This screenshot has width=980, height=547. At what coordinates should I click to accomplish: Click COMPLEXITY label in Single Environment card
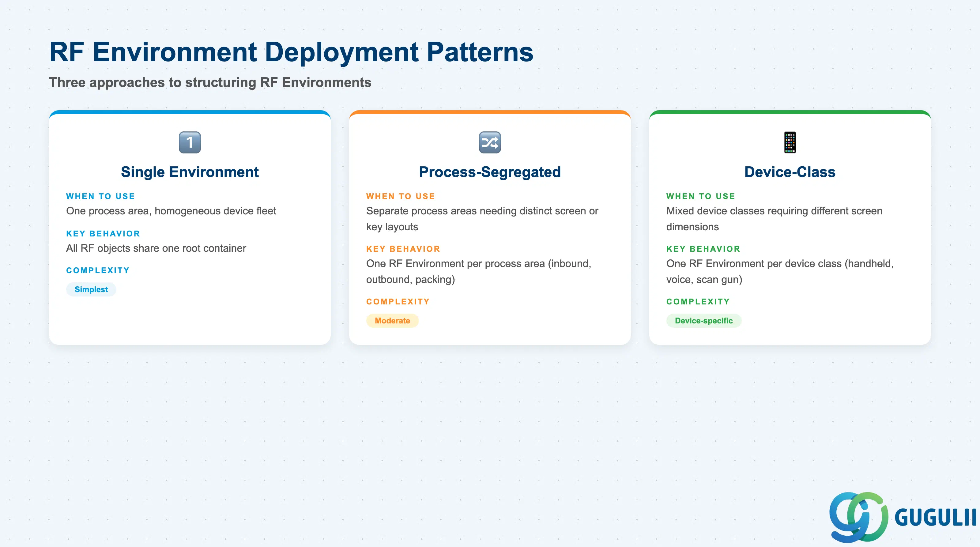point(98,270)
